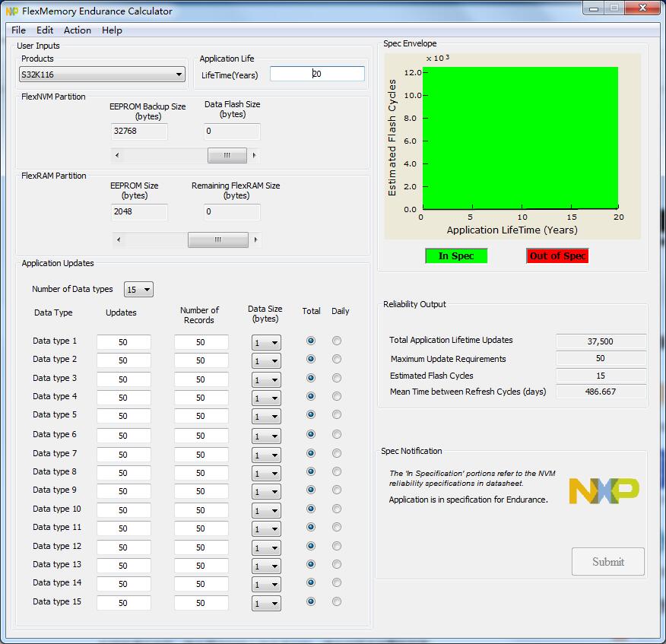The width and height of the screenshot is (666, 644).
Task: Click FlexRAM slider right arrow
Action: [255, 240]
